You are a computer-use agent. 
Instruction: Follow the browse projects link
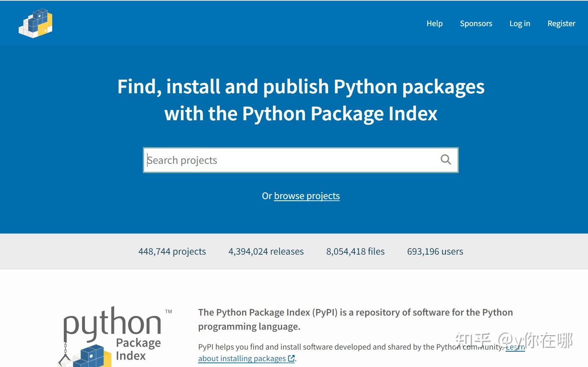pyautogui.click(x=307, y=196)
